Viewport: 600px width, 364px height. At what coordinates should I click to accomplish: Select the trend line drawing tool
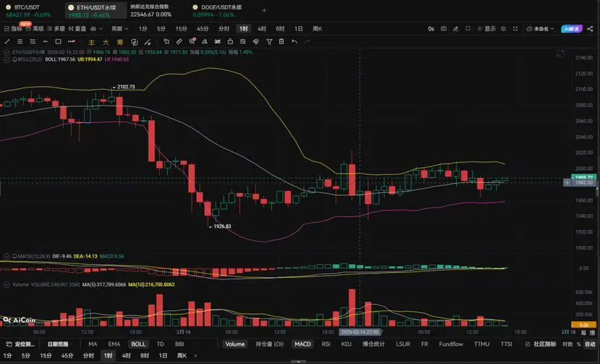7,42
